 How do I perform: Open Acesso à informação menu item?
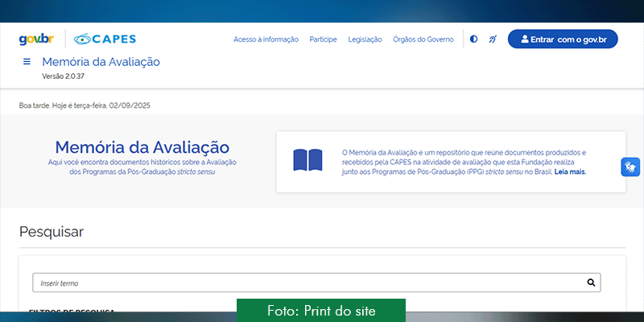pos(266,39)
